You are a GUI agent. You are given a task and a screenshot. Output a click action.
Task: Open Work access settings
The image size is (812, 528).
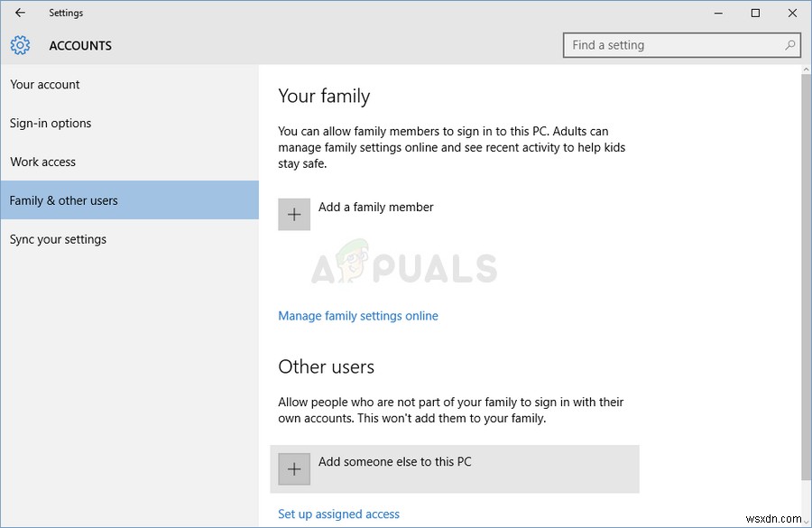[42, 162]
